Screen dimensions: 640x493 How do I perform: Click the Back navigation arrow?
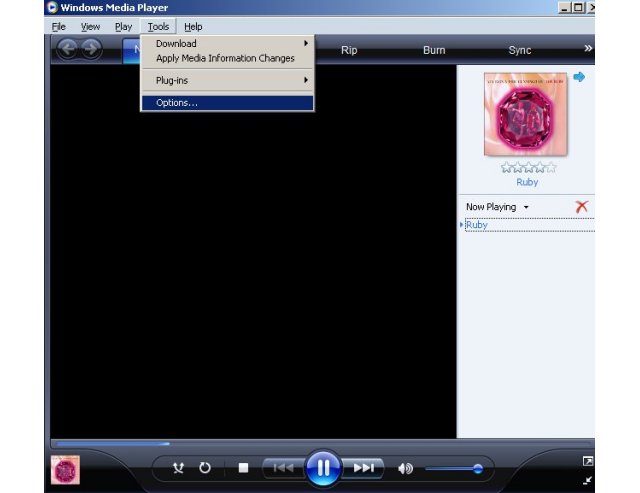click(x=67, y=49)
